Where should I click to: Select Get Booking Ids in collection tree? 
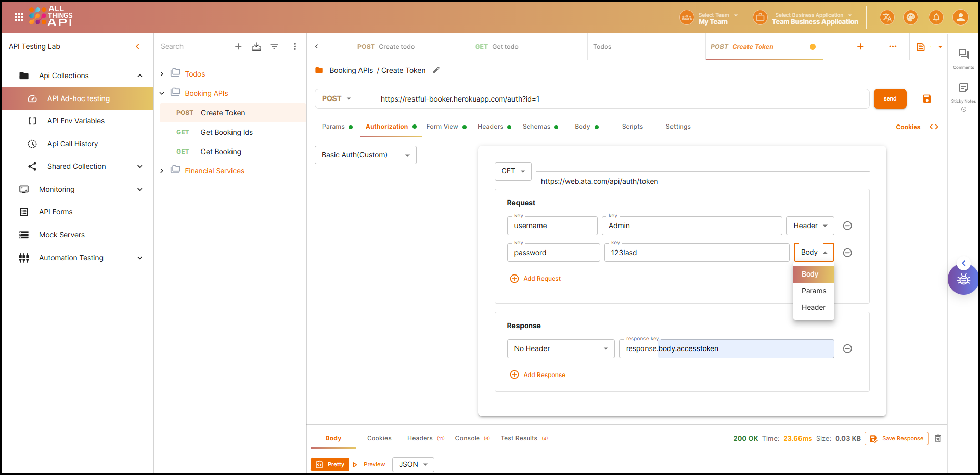226,132
